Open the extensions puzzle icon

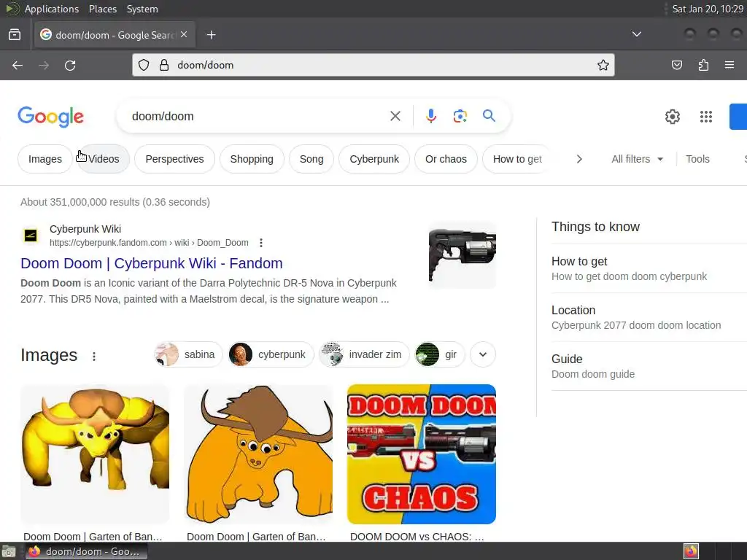(703, 65)
